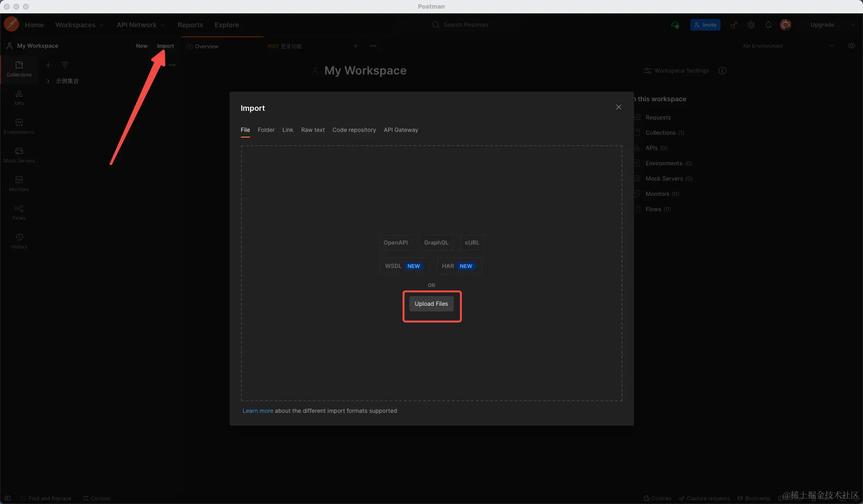Open the Console in status bar
863x504 pixels.
pyautogui.click(x=97, y=498)
